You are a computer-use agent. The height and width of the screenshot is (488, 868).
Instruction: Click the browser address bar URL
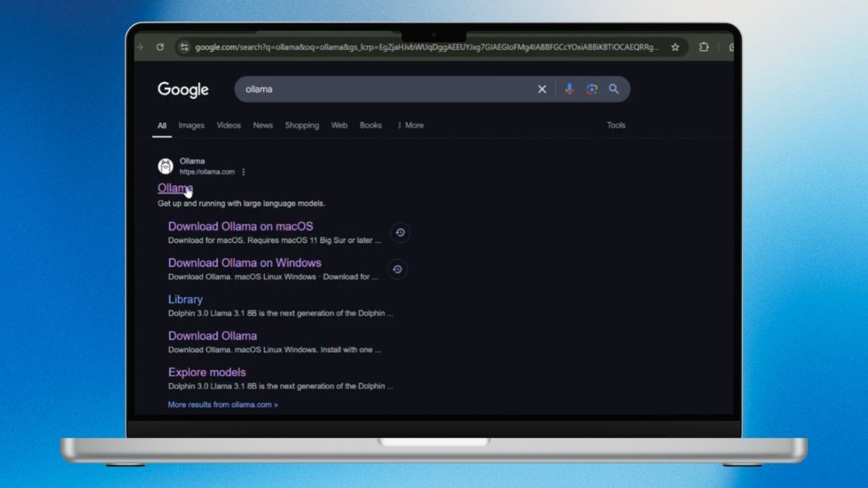427,47
